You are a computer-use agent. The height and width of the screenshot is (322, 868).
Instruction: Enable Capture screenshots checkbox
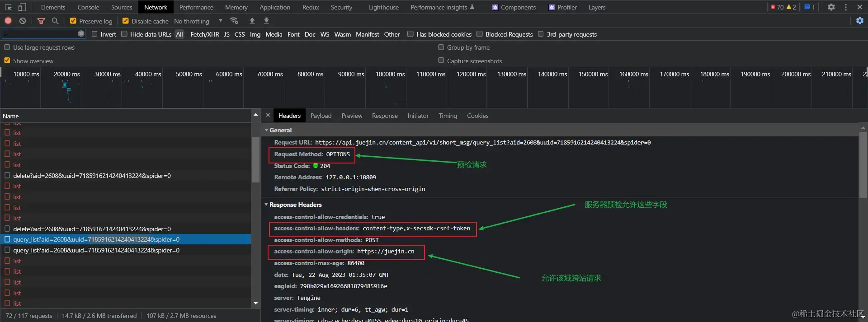[x=441, y=60]
